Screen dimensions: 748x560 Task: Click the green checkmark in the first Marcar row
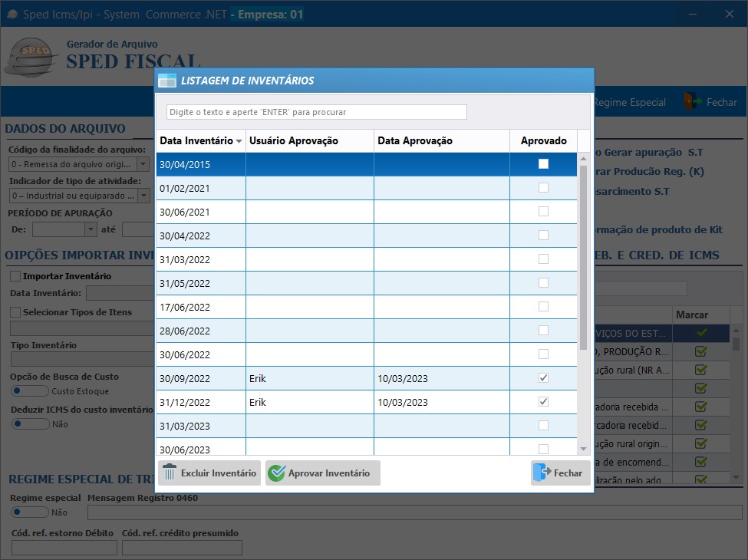coord(700,332)
